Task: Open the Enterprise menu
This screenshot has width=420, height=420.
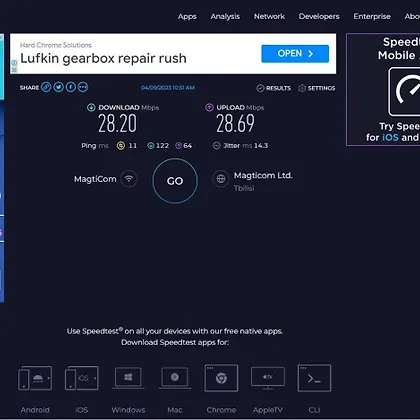Action: pyautogui.click(x=372, y=16)
